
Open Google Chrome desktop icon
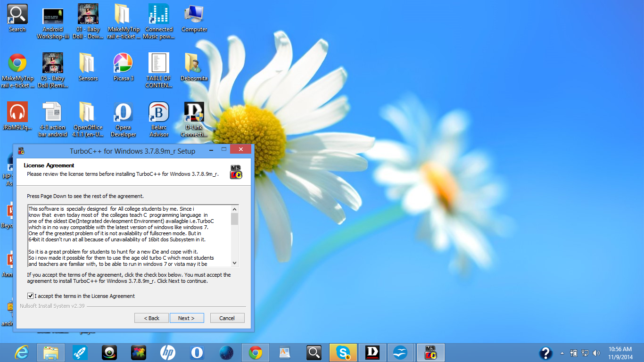pyautogui.click(x=17, y=63)
